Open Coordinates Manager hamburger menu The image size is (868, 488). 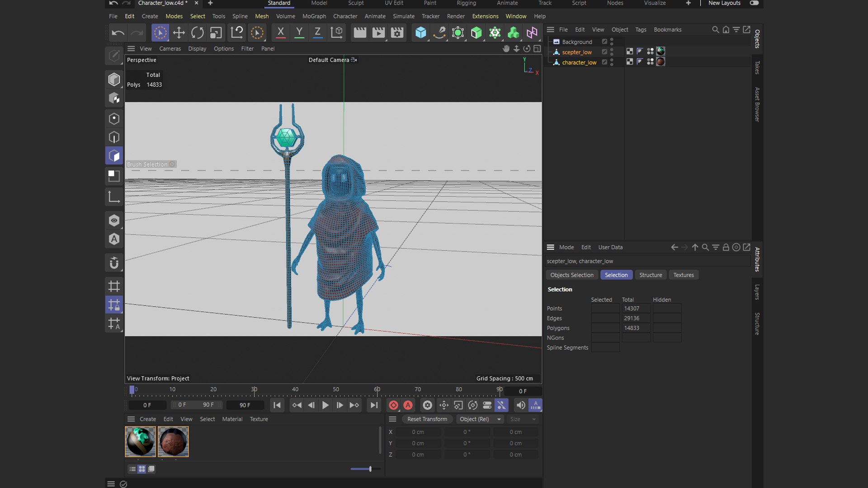[392, 419]
